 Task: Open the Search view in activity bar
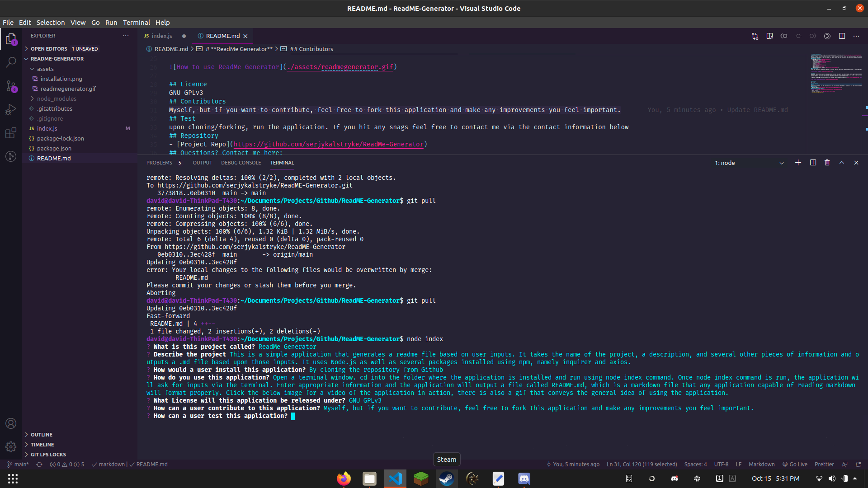tap(11, 62)
